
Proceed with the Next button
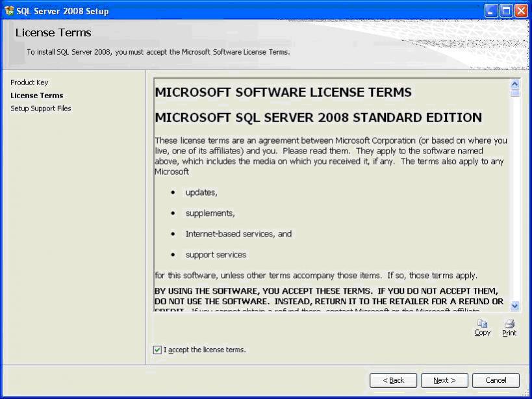tap(444, 380)
